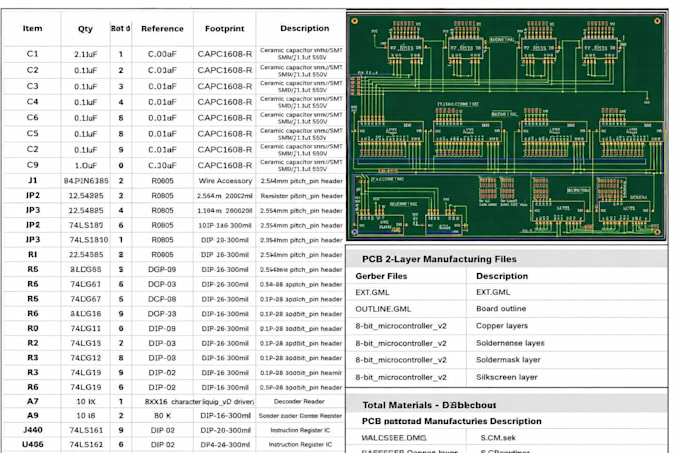
Task: Select the 'Qty' column header
Action: [85, 29]
